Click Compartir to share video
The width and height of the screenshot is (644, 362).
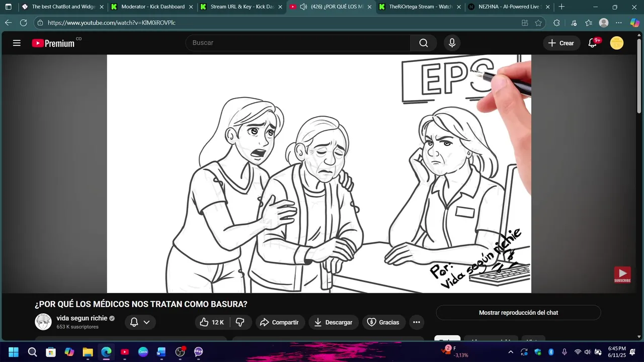click(279, 322)
